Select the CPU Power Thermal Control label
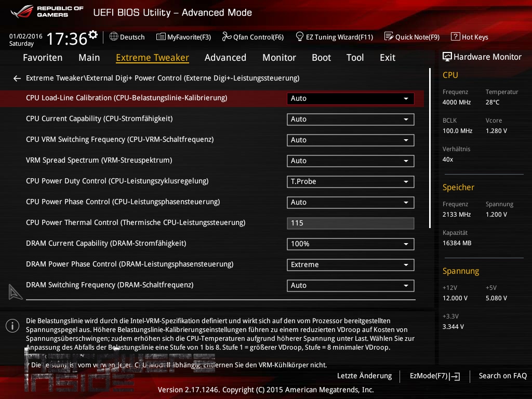532x399 pixels. (x=136, y=222)
